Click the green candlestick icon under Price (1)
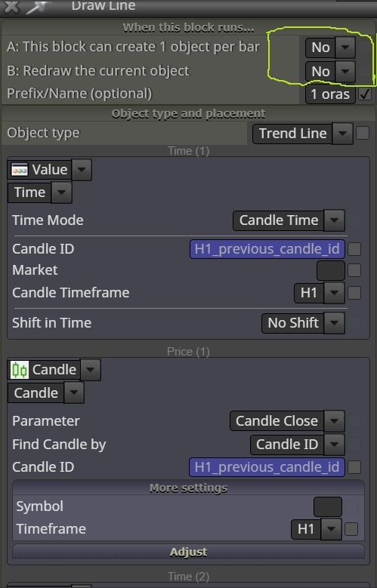 point(19,370)
